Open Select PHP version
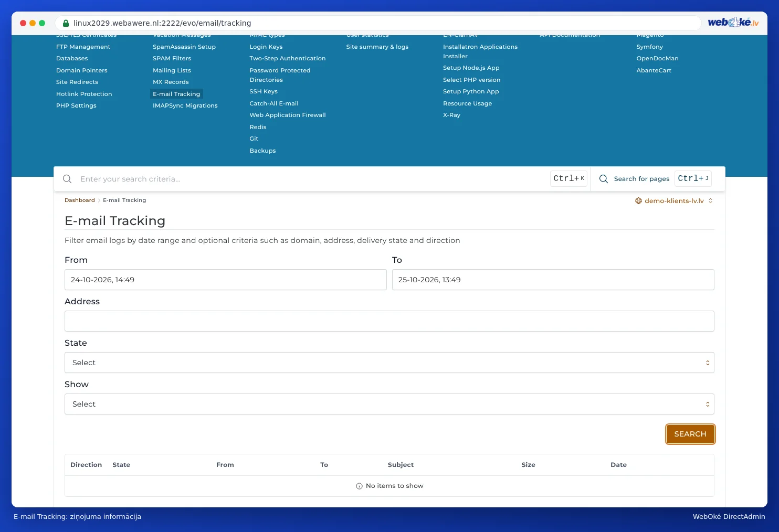 click(x=471, y=80)
